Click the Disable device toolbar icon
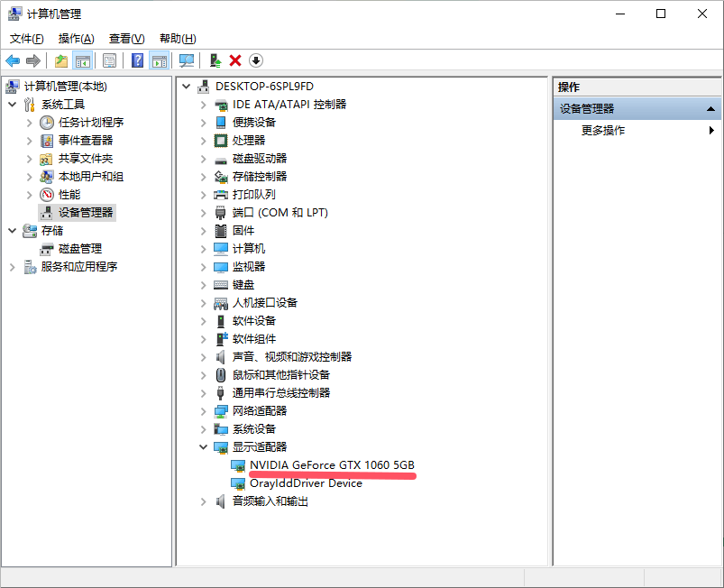 [x=256, y=60]
